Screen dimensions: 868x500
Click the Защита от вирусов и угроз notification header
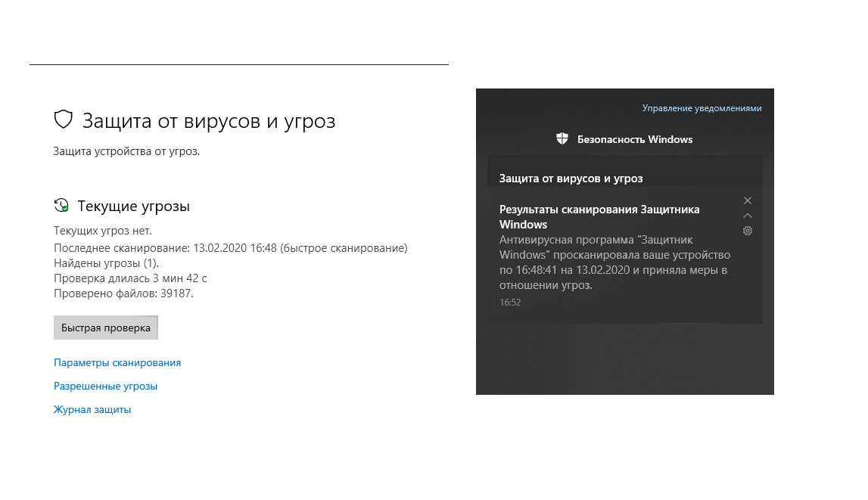571,178
